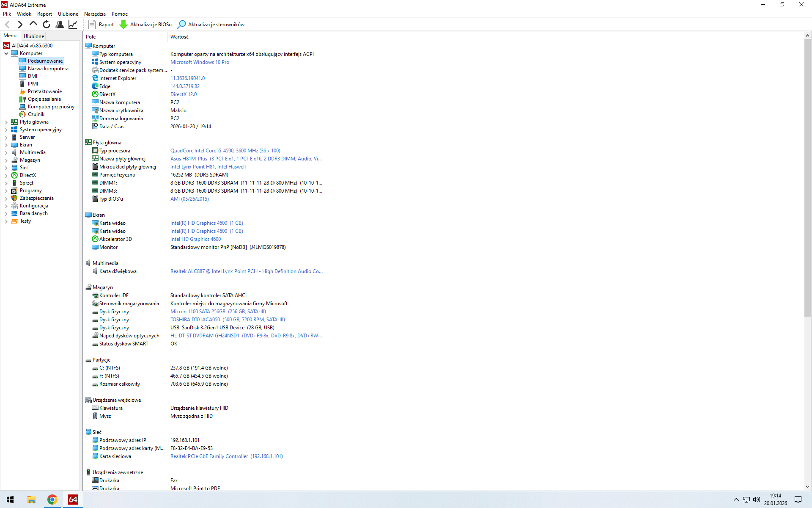Collapse the Komputer tree node
Image resolution: width=812 pixels, height=508 pixels.
pyautogui.click(x=6, y=54)
